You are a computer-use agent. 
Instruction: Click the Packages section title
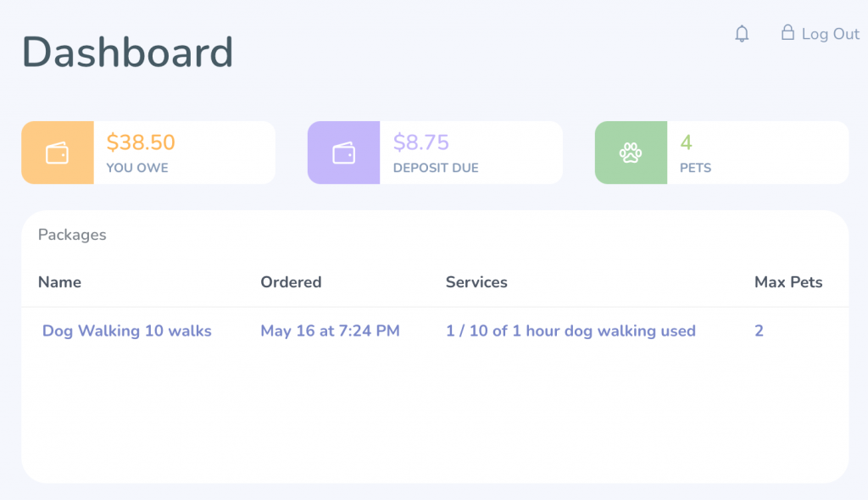pos(72,235)
